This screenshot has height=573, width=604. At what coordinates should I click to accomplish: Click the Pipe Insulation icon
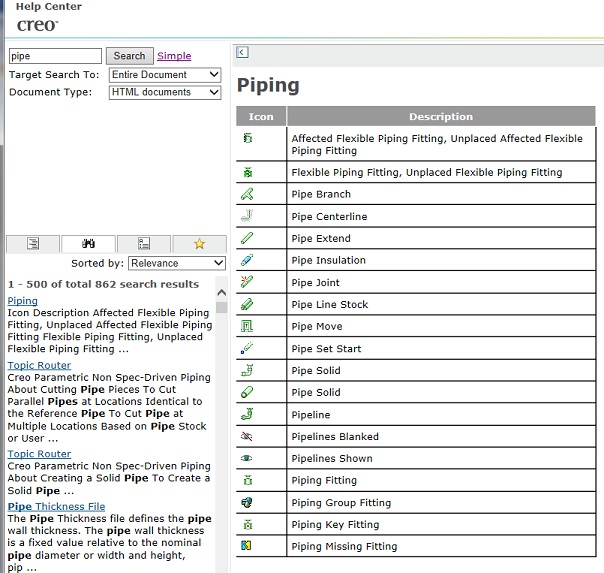[247, 260]
